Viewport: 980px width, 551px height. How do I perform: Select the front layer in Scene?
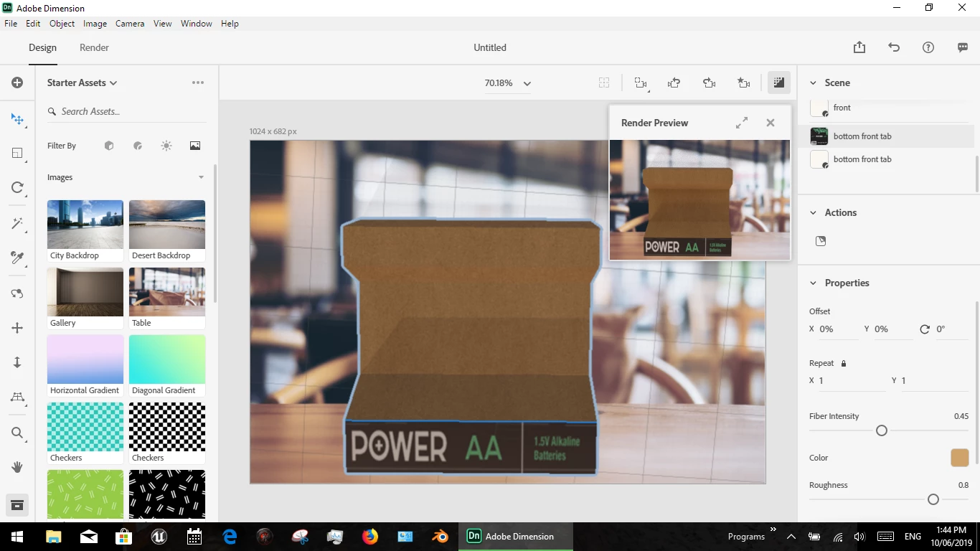point(888,108)
